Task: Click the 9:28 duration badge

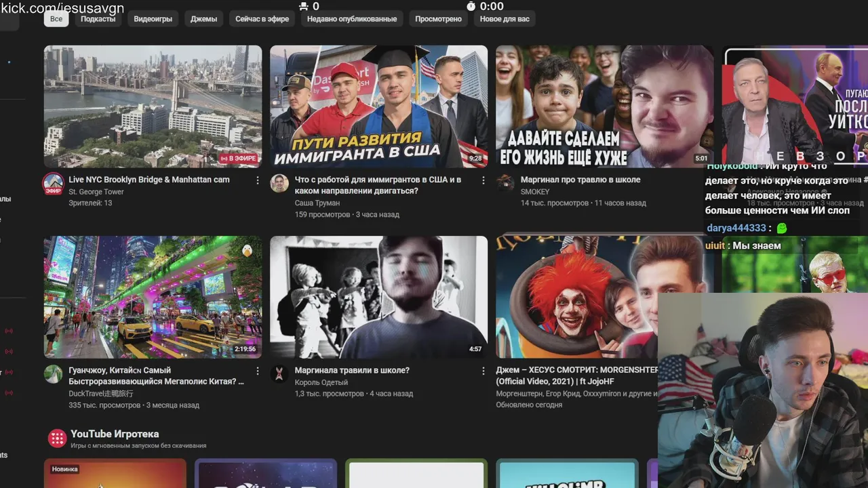Action: (475, 159)
